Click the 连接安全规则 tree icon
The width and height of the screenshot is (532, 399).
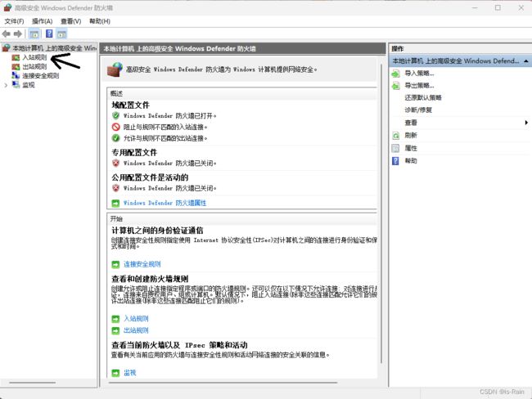(16, 75)
